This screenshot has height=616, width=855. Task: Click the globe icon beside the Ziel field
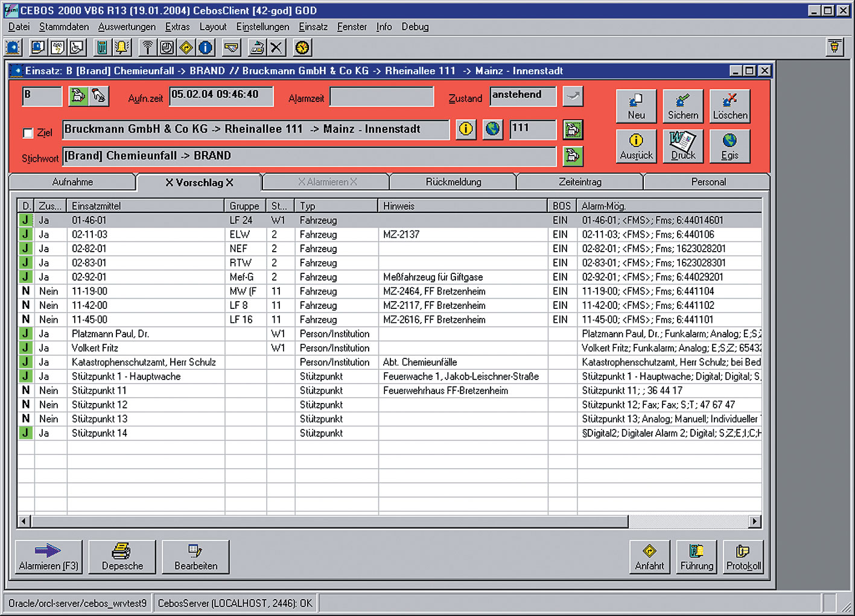pos(493,129)
